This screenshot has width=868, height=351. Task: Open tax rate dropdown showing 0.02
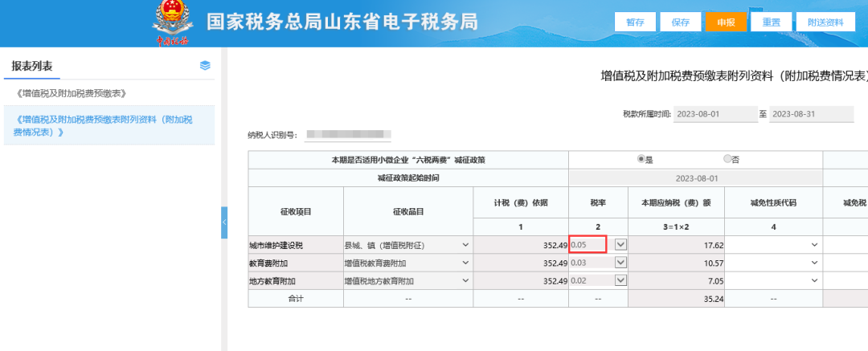click(621, 281)
